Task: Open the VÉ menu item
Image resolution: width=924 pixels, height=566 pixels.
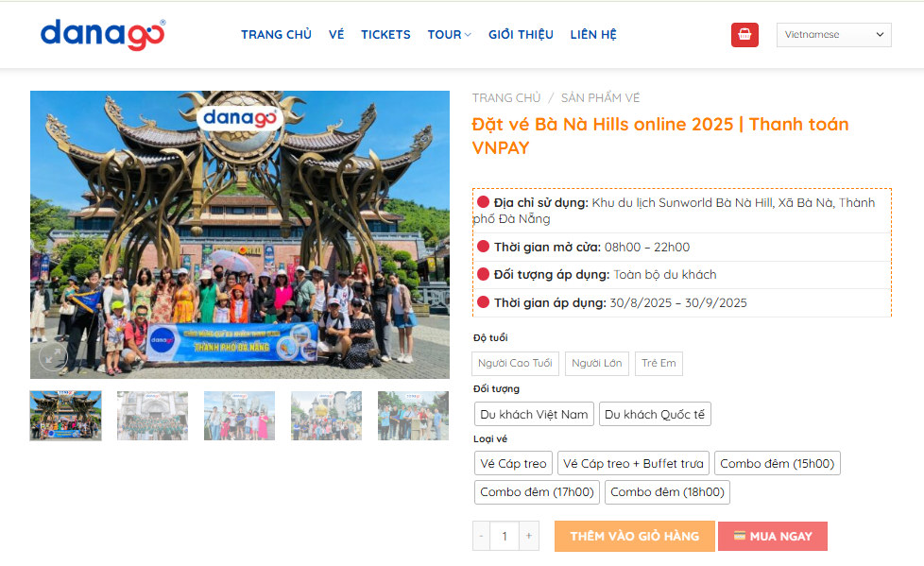Action: 336,35
